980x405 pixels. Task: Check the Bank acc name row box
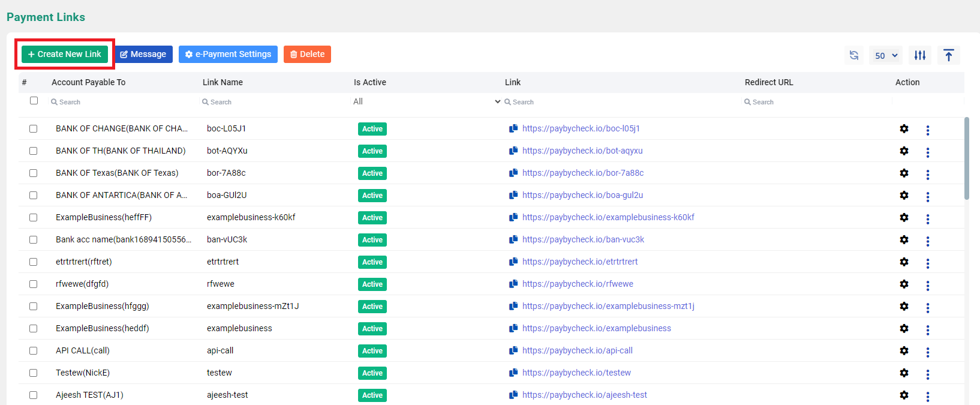[x=33, y=239]
